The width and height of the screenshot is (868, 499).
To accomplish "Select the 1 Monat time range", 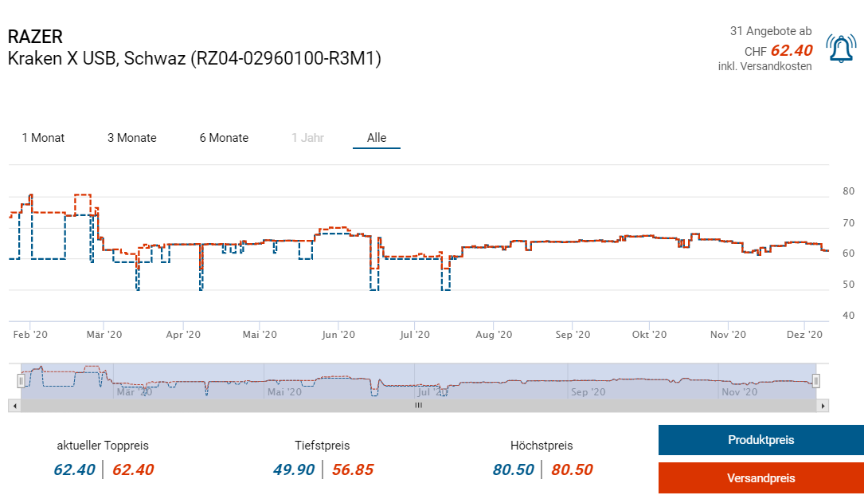I will point(43,138).
